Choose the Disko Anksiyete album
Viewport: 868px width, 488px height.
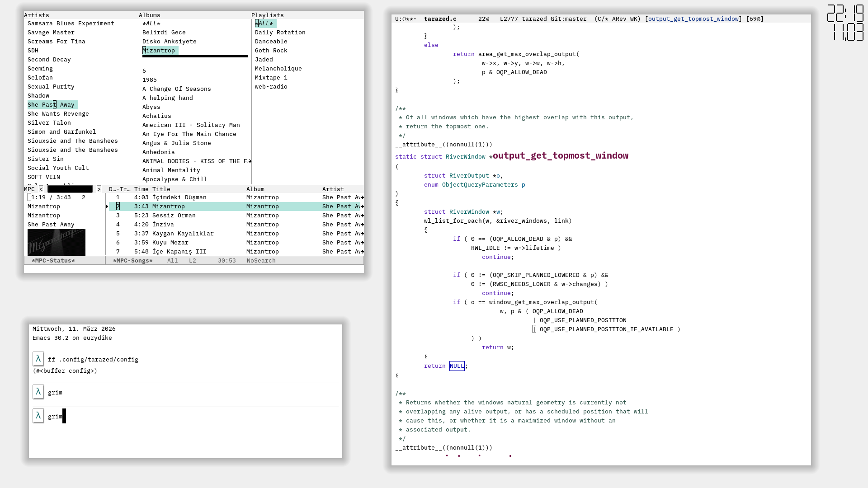pos(169,42)
